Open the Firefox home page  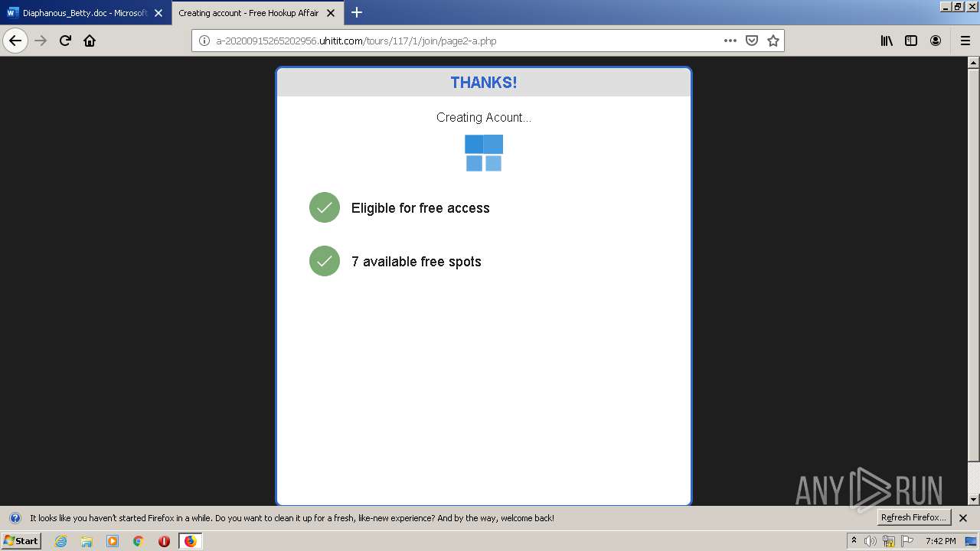[90, 41]
